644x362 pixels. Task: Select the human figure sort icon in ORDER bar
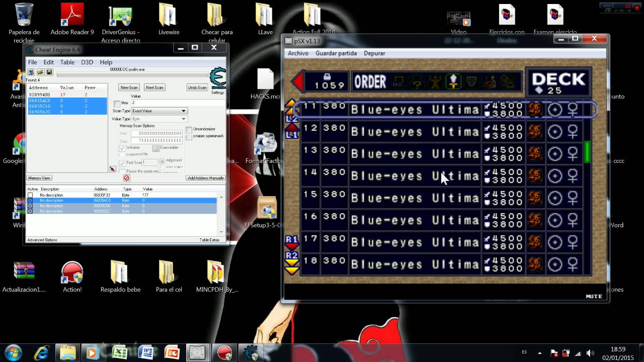tap(435, 81)
